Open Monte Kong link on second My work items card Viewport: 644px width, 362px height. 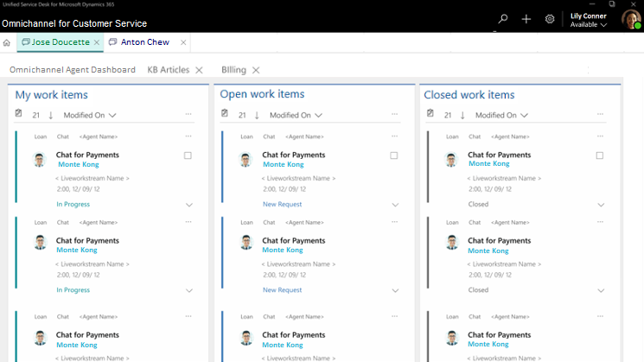pos(77,250)
